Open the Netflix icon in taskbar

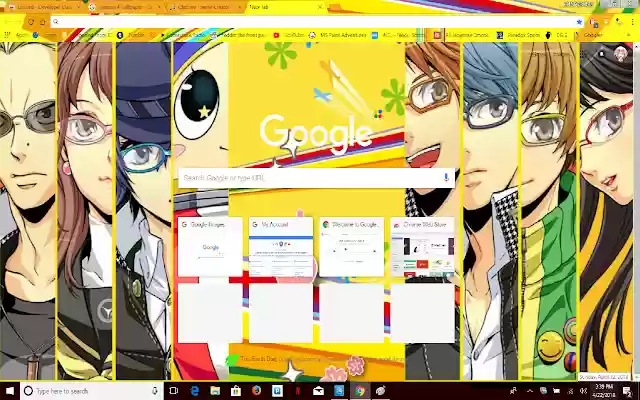pyautogui.click(x=298, y=391)
